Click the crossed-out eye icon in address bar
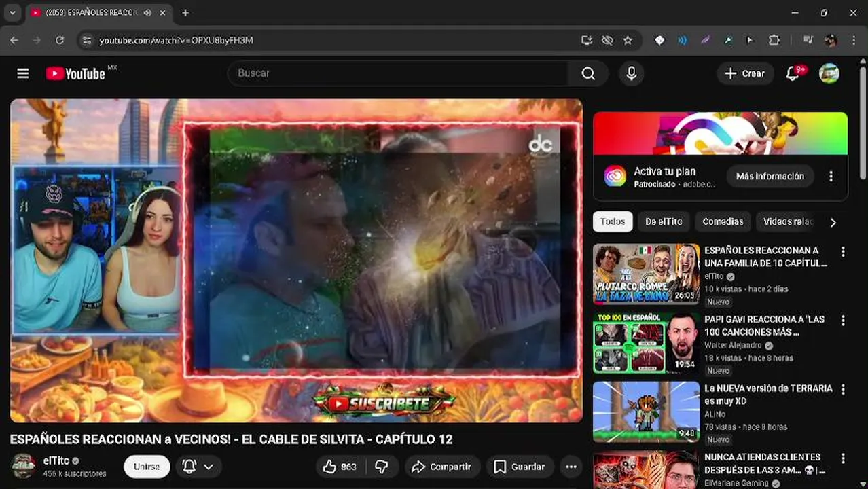Viewport: 868px width, 489px height. point(607,40)
